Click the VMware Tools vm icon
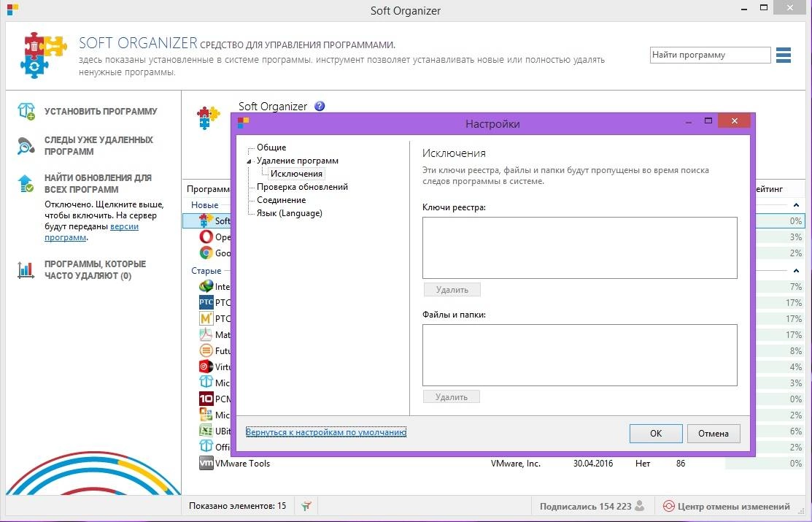This screenshot has height=522, width=812. pos(206,463)
